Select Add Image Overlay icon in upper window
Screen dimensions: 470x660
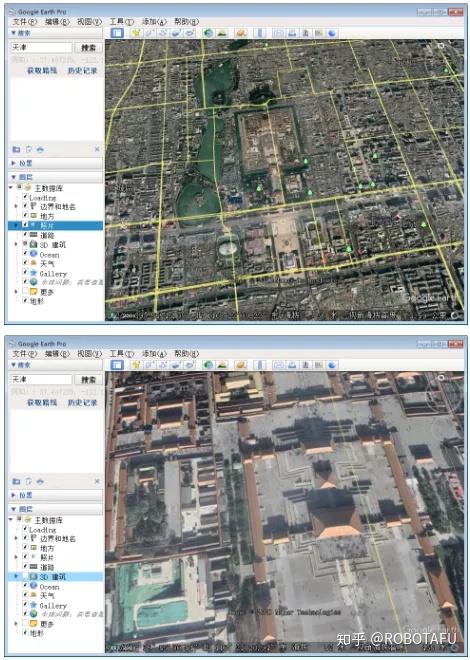(x=176, y=33)
